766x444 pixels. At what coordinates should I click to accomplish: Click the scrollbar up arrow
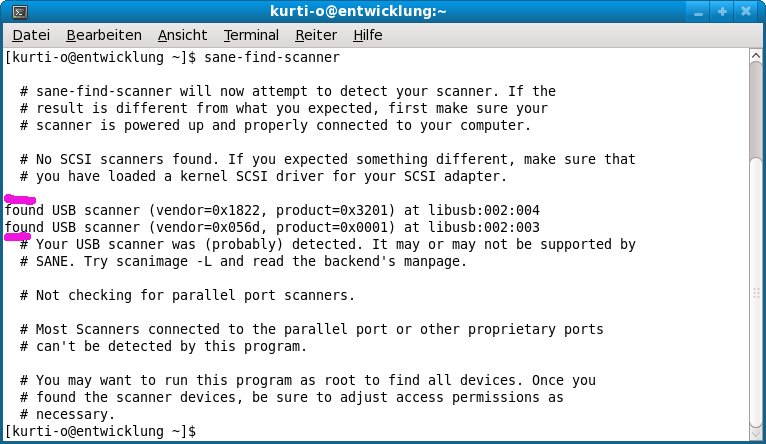[756, 56]
